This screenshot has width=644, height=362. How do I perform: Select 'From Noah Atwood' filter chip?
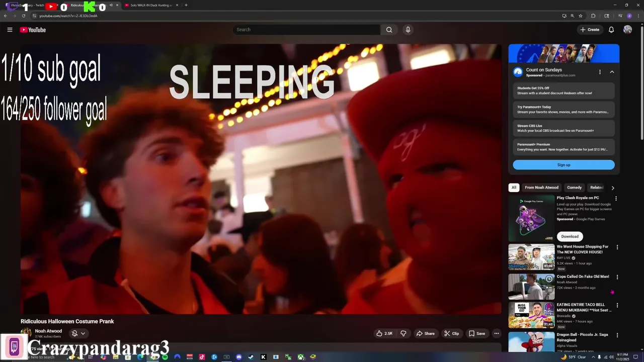541,188
